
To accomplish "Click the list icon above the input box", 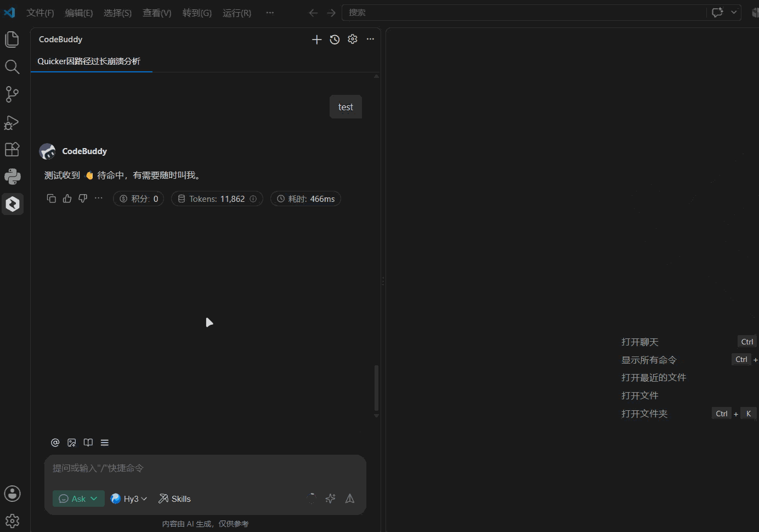I will 104,443.
